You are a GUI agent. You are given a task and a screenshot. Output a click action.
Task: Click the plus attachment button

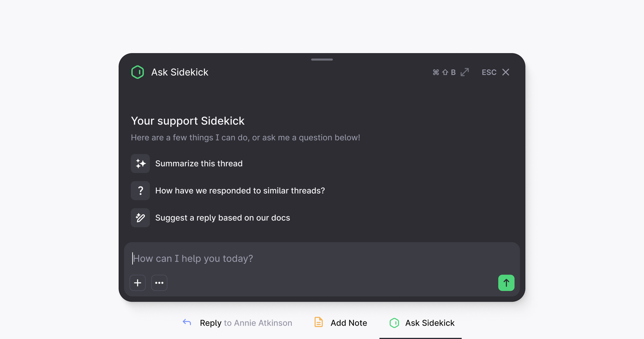click(x=138, y=283)
